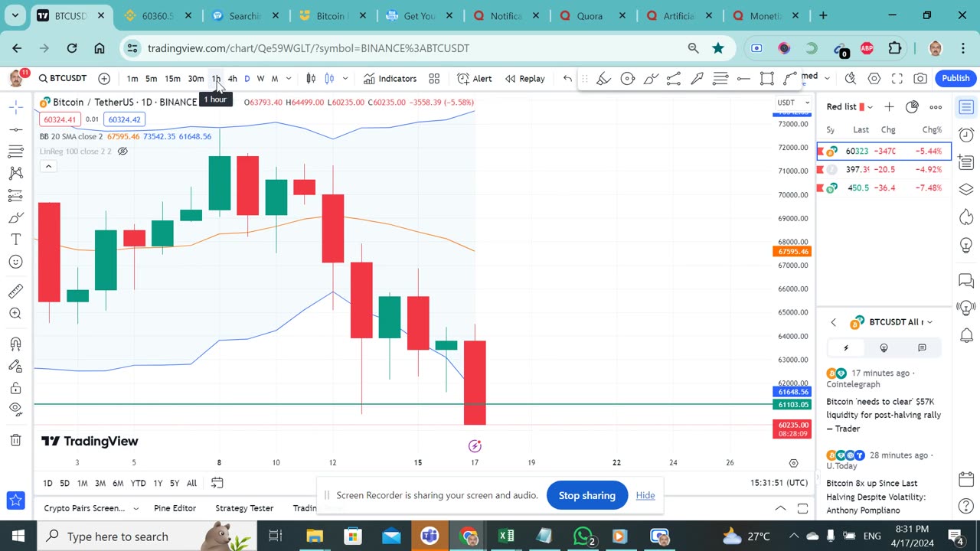Open the Strategy Tester tab
The image size is (980, 551).
click(244, 508)
